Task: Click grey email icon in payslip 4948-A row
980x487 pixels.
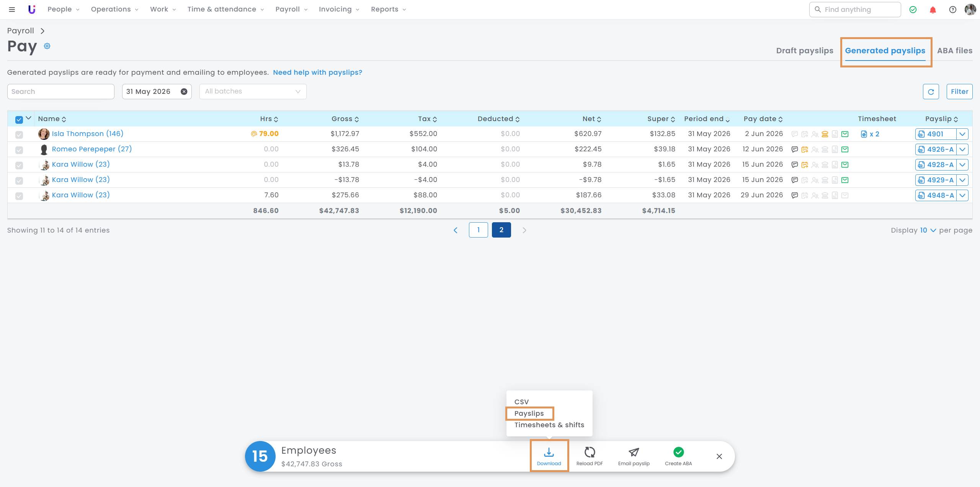Action: (845, 195)
